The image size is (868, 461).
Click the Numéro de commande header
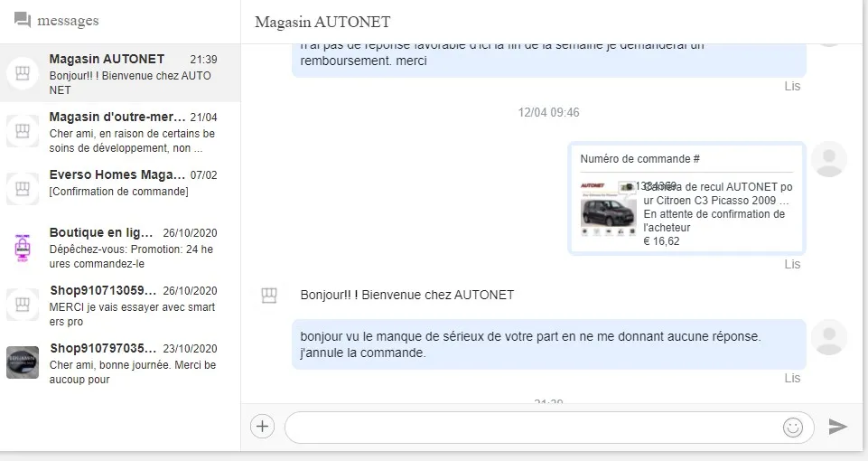pyautogui.click(x=639, y=159)
